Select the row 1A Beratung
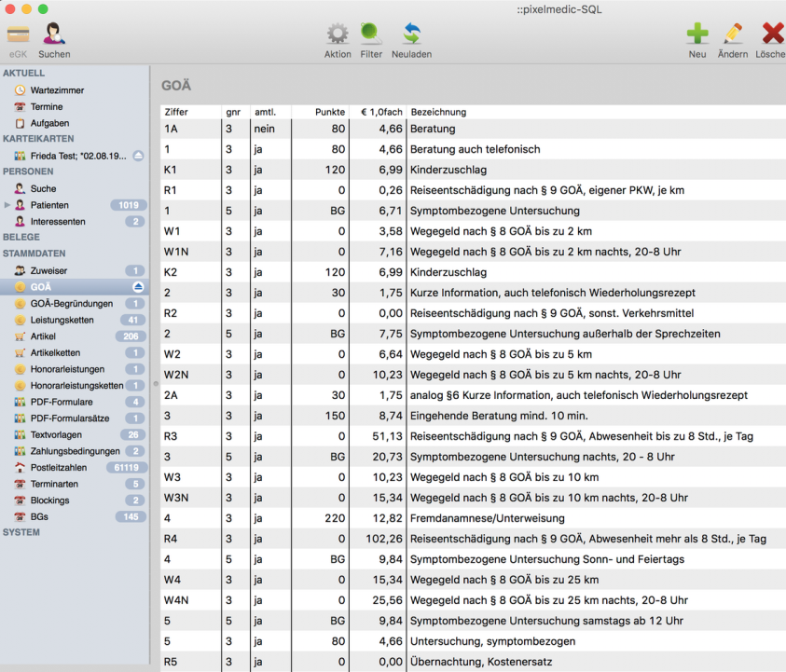The height and width of the screenshot is (672, 786). [x=473, y=129]
